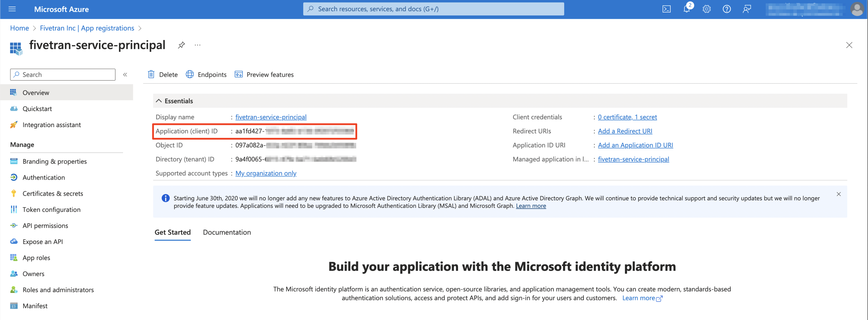
Task: Switch to the Get Started tab
Action: tap(172, 232)
